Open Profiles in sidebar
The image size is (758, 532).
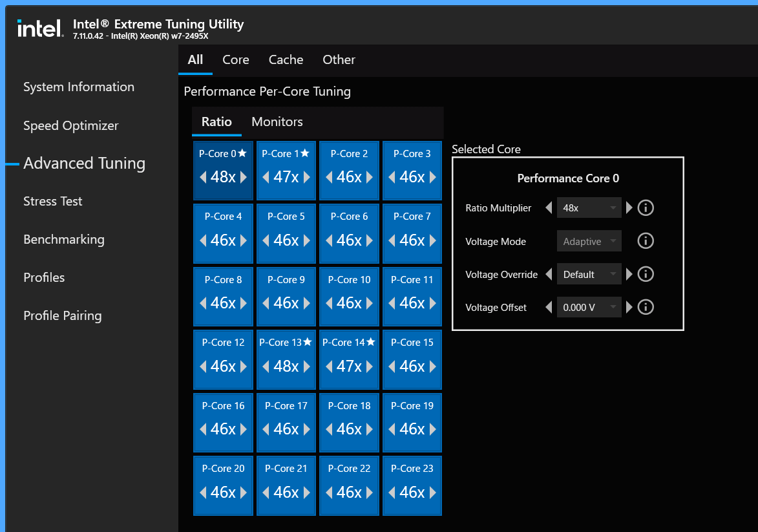tap(44, 277)
